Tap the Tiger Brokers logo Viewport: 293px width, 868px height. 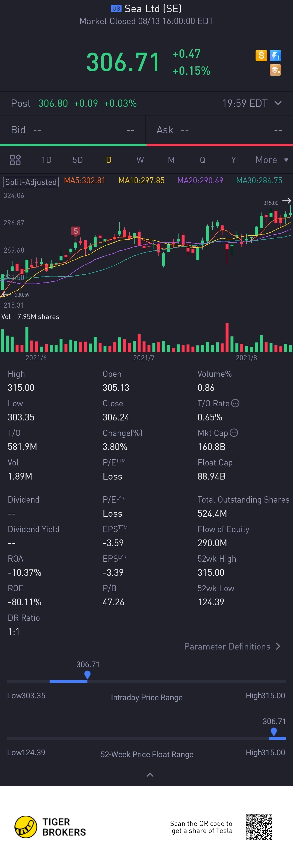pyautogui.click(x=50, y=827)
